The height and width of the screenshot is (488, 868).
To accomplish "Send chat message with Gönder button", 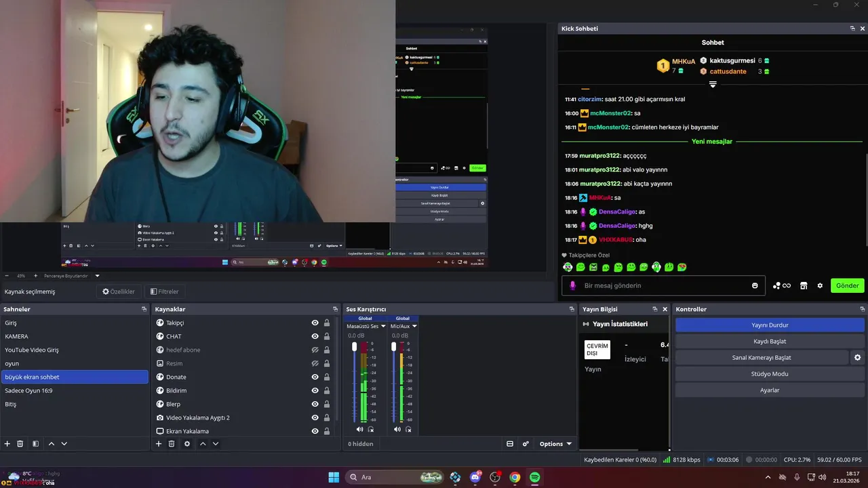I will (x=847, y=285).
